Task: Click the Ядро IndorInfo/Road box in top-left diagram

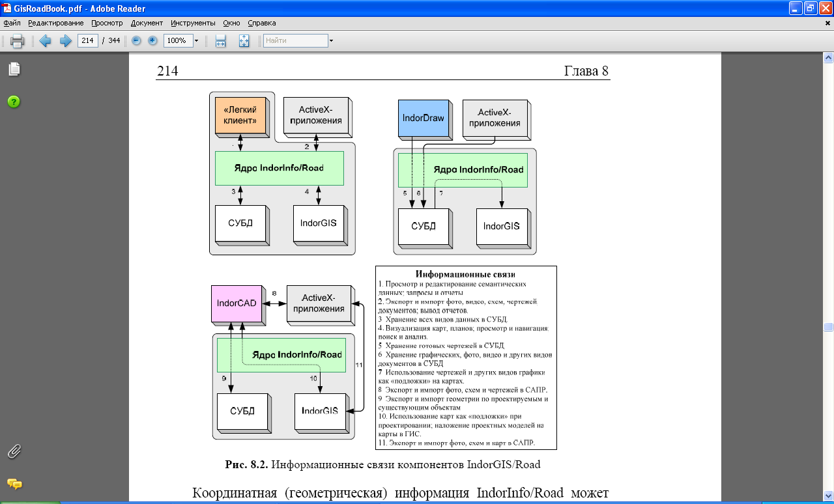Action: pos(279,168)
